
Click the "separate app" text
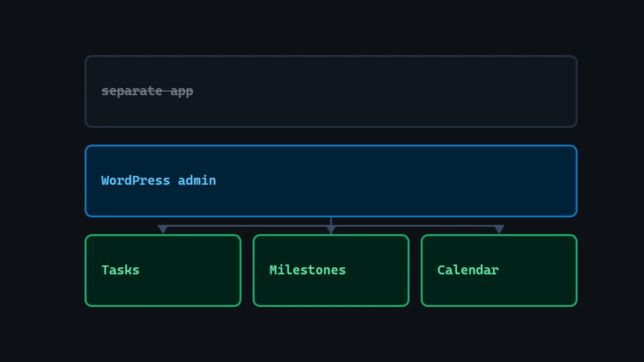148,91
